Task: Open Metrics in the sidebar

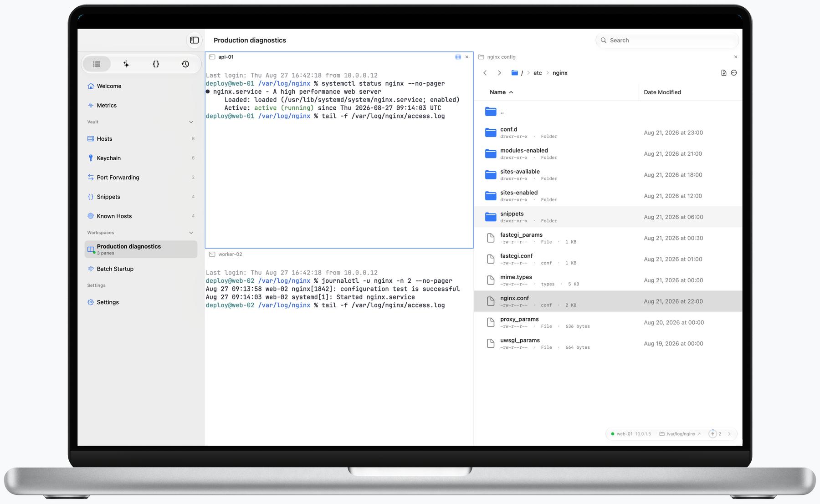Action: coord(141,105)
